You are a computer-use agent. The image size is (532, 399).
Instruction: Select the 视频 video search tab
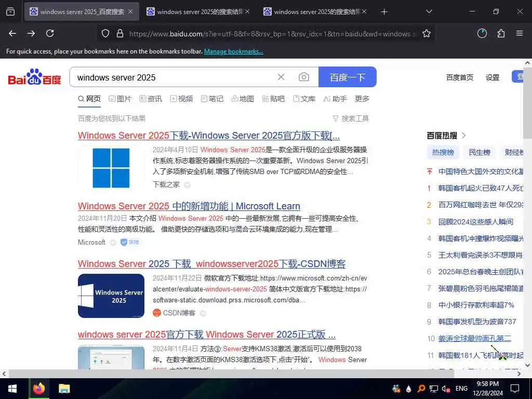[181, 99]
